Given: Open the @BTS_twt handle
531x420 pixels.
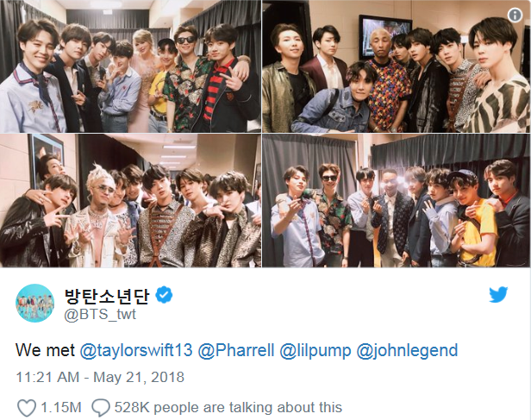Looking at the screenshot, I should (x=100, y=315).
